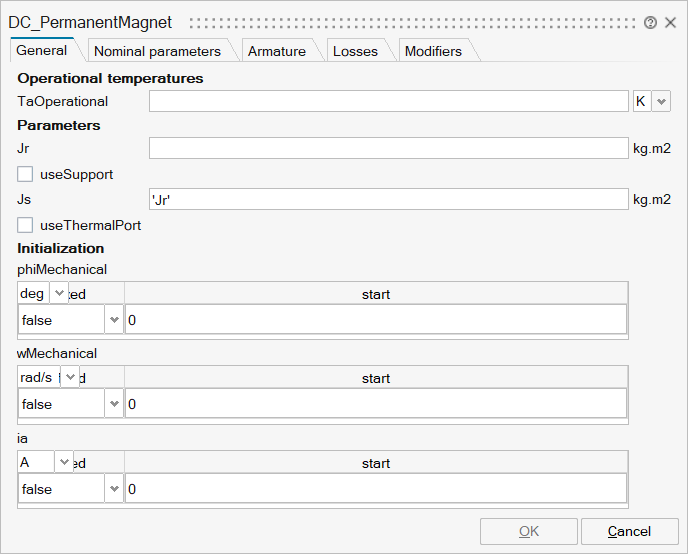Click the Initialization section heading
The width and height of the screenshot is (688, 554).
pos(61,248)
